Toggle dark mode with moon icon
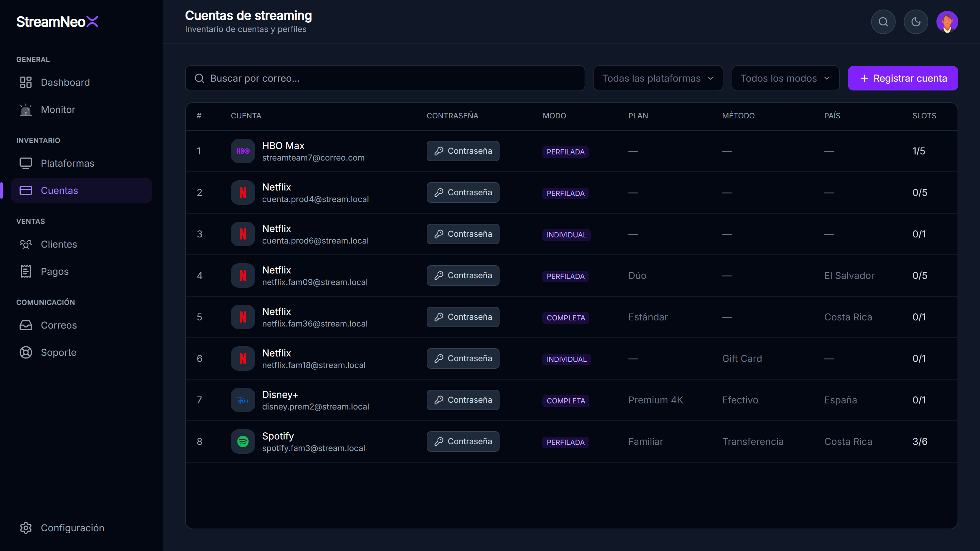 [x=916, y=22]
